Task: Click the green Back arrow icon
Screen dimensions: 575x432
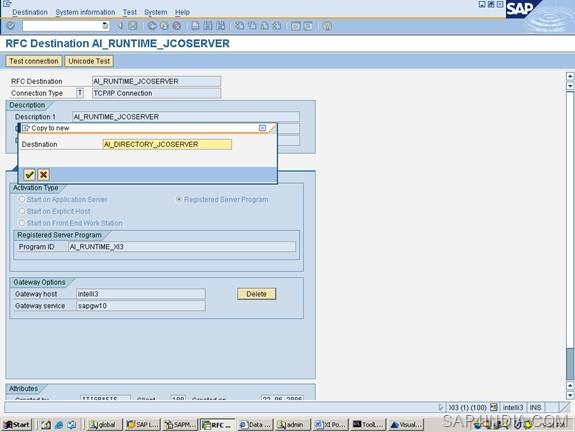Action: pos(152,26)
